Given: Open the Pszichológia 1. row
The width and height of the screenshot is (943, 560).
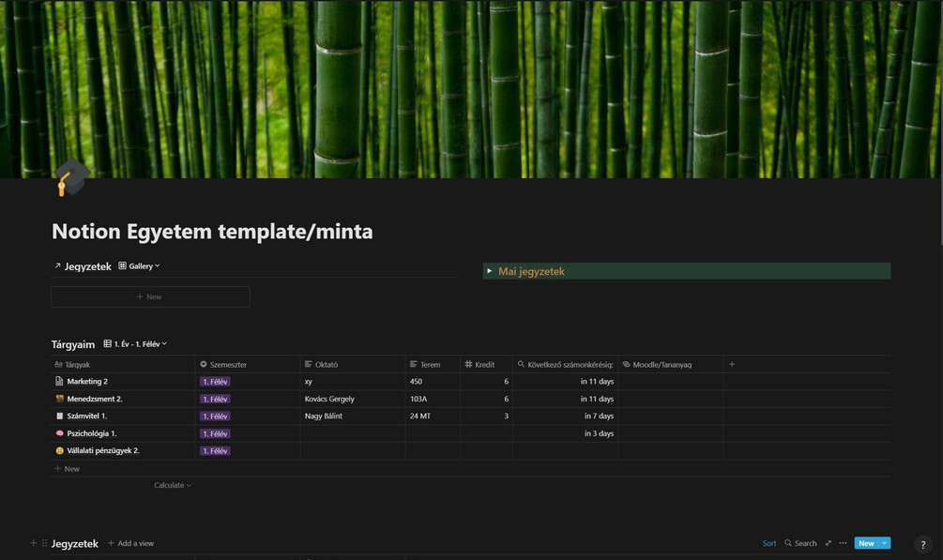Looking at the screenshot, I should tap(91, 433).
